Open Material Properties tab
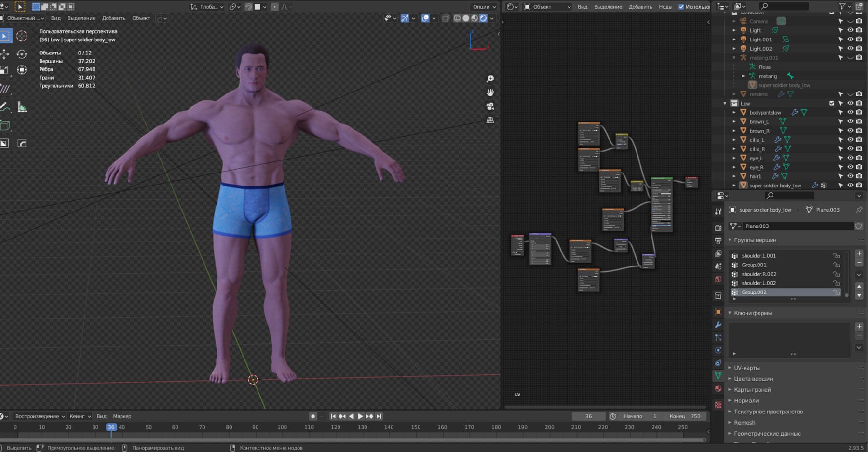This screenshot has height=452, width=868. pyautogui.click(x=718, y=389)
